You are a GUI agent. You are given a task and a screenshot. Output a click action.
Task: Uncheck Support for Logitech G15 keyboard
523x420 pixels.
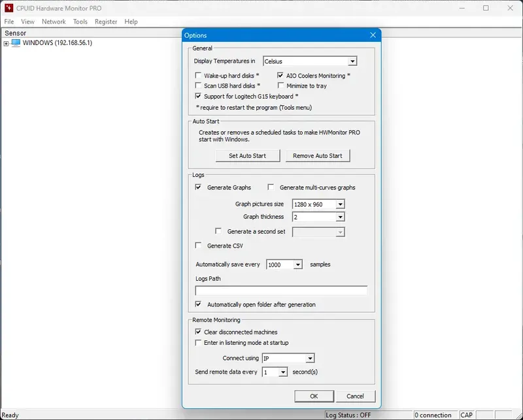198,96
